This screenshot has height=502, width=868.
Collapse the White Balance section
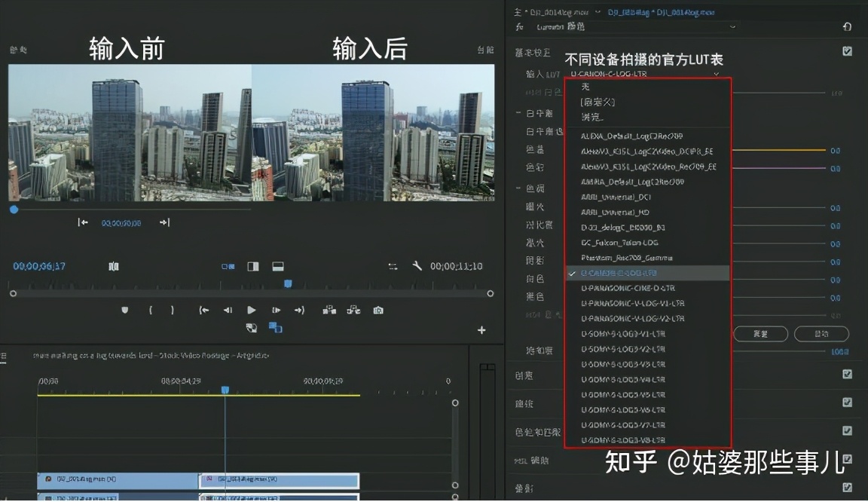point(519,113)
